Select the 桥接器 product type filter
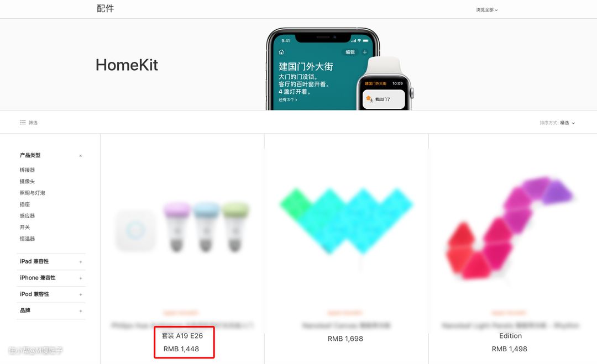This screenshot has width=597, height=364. coord(28,170)
